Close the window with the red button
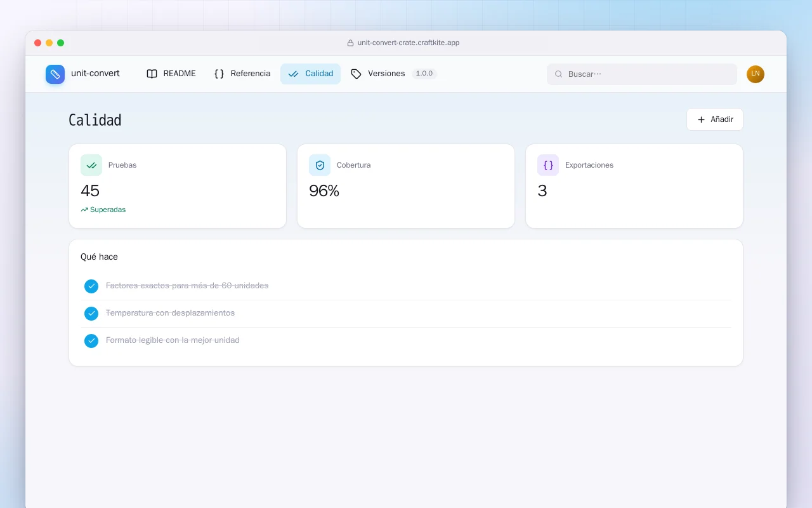812x508 pixels. coord(38,43)
